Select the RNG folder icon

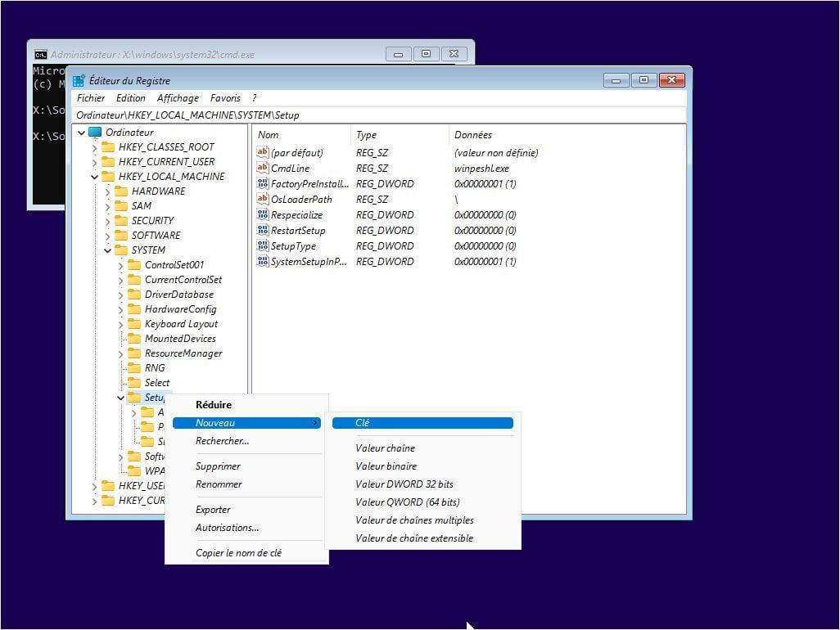pos(134,367)
